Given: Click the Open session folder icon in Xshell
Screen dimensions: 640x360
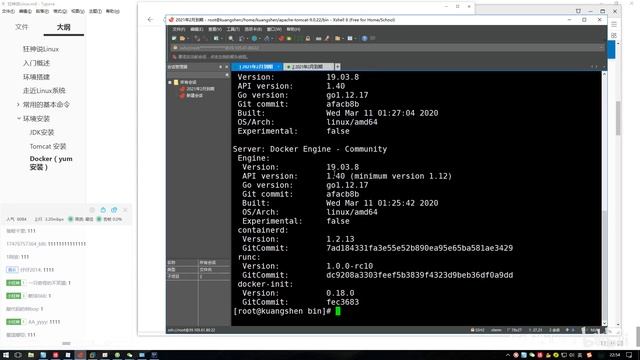Looking at the screenshot, I should (182, 38).
